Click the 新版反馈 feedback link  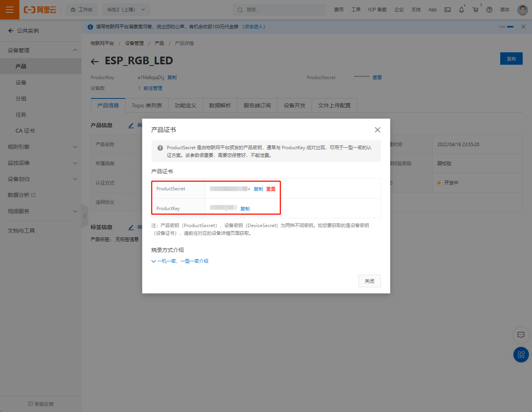tap(41, 404)
